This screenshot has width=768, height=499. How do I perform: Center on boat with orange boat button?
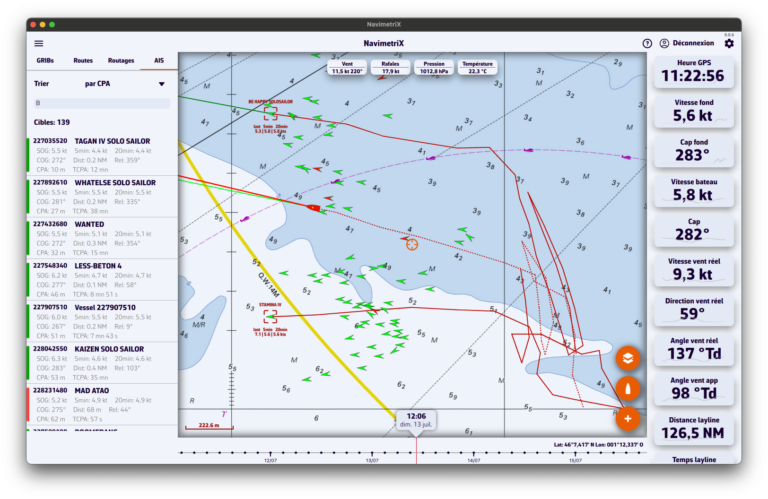click(627, 388)
